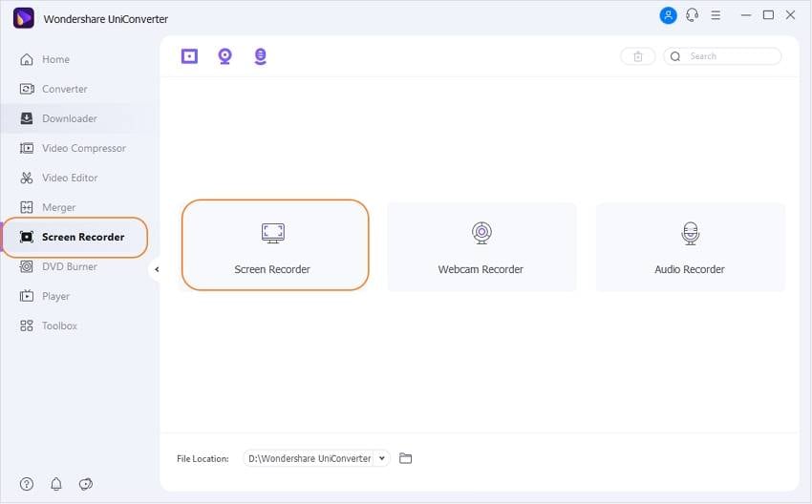Click the Video Editor scissors icon
Image resolution: width=812 pixels, height=504 pixels.
click(27, 178)
